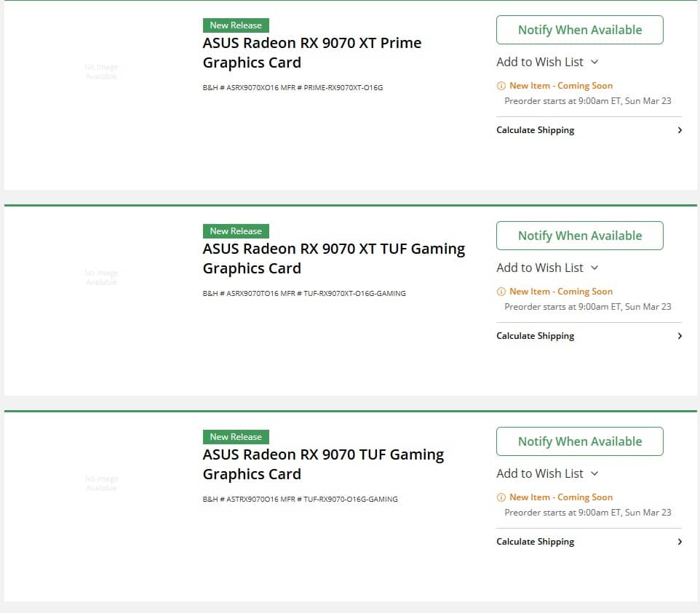700x613 pixels.
Task: Click Notify When Available for RX 9070 XT Prime
Action: (x=579, y=30)
